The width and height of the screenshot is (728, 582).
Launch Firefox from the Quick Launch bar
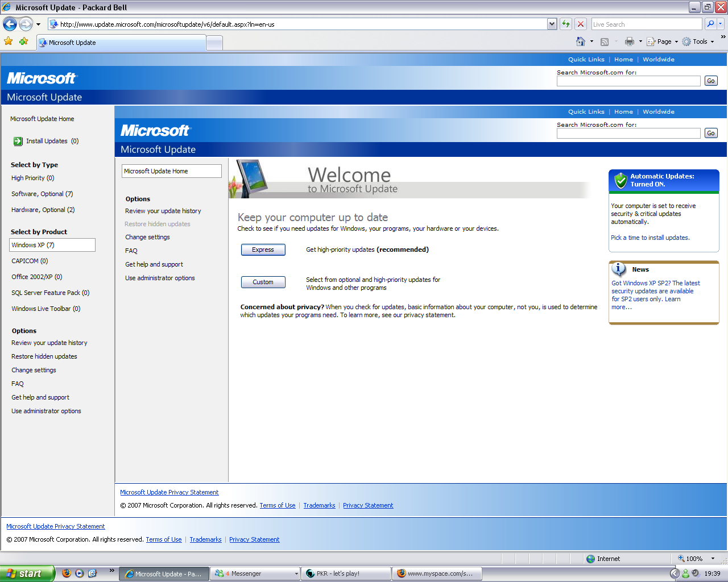[x=67, y=573]
